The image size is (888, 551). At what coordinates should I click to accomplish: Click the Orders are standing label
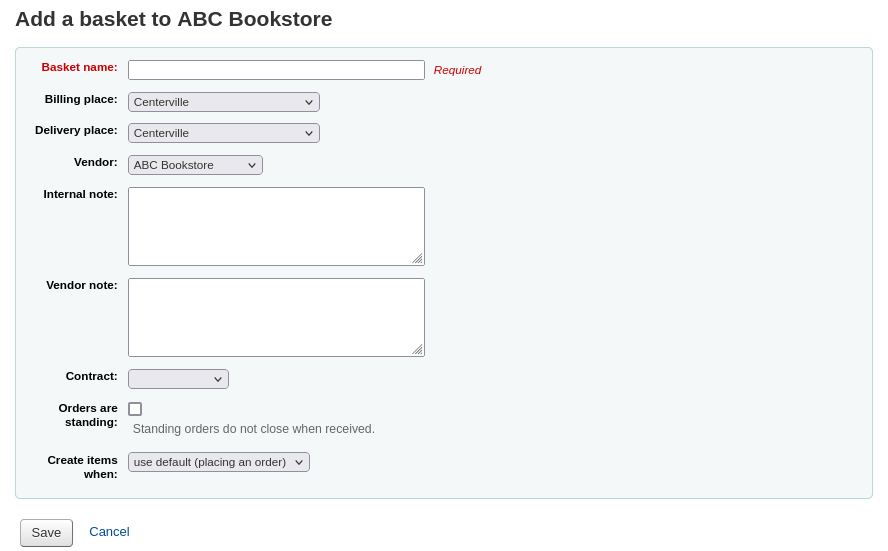pos(87,415)
